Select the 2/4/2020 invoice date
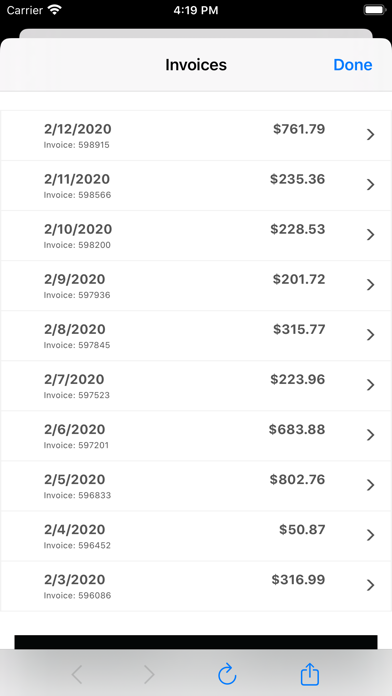Viewport: 392px width, 696px height. coord(75,530)
